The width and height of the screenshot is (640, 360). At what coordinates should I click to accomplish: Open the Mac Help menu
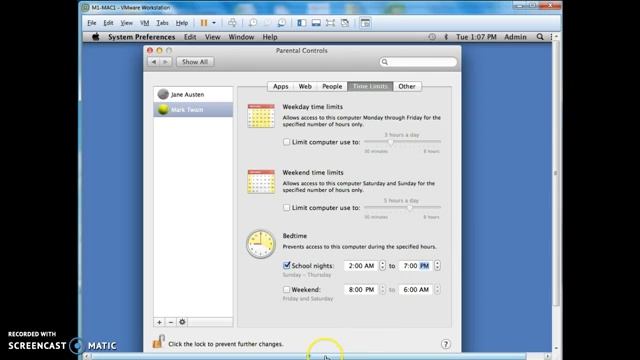coord(270,37)
